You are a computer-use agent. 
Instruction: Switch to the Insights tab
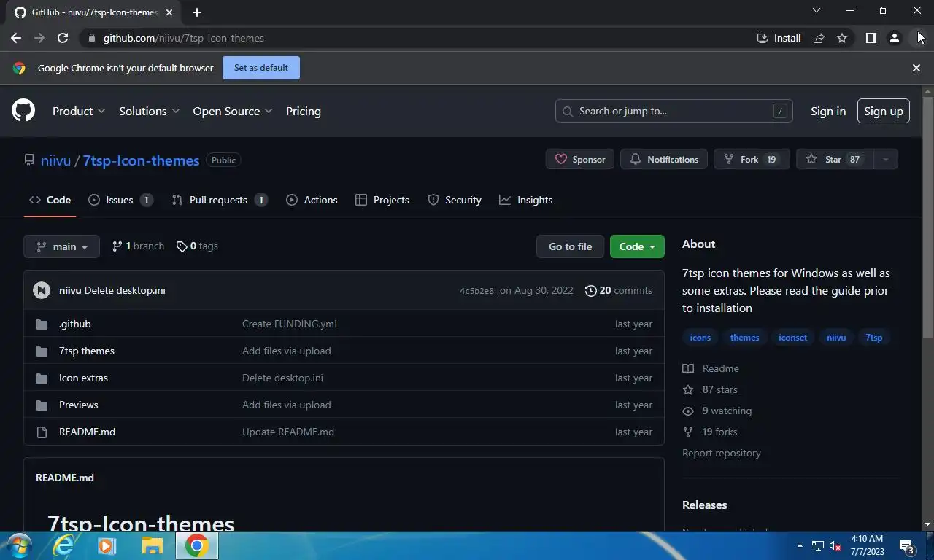525,200
